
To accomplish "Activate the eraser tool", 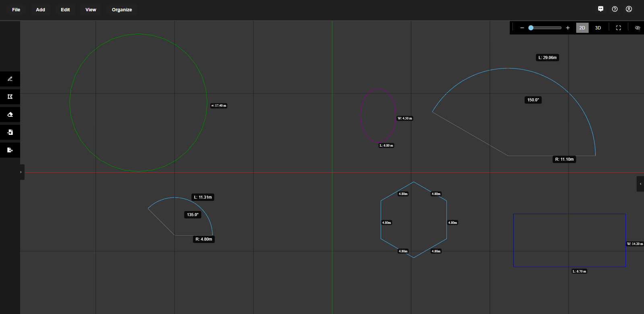I will [10, 115].
